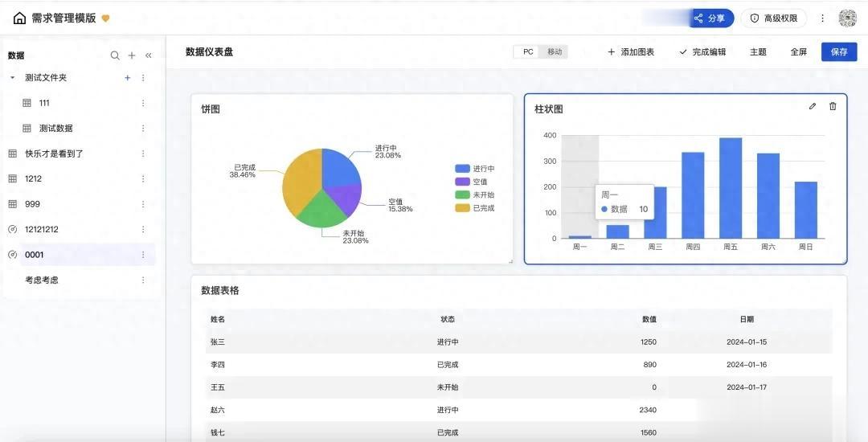The height and width of the screenshot is (442, 868).
Task: Click the orange heart favorite icon
Action: [x=105, y=18]
